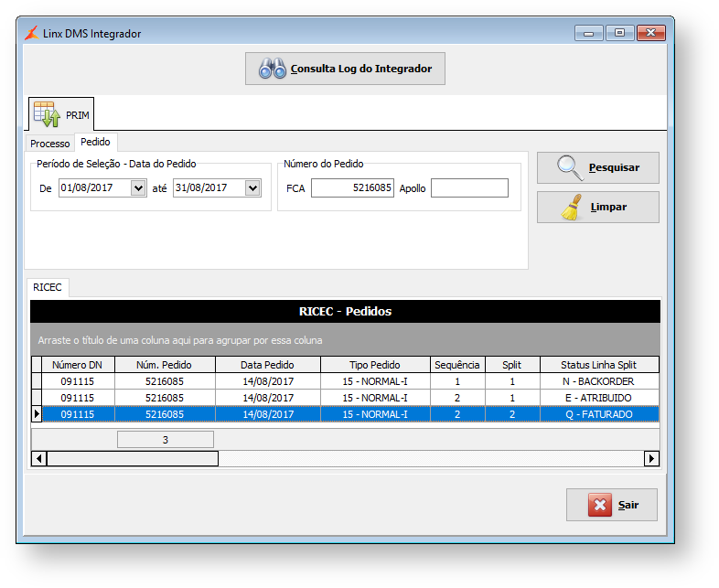Open the De start date dropdown
The height and width of the screenshot is (588, 719).
coord(138,187)
